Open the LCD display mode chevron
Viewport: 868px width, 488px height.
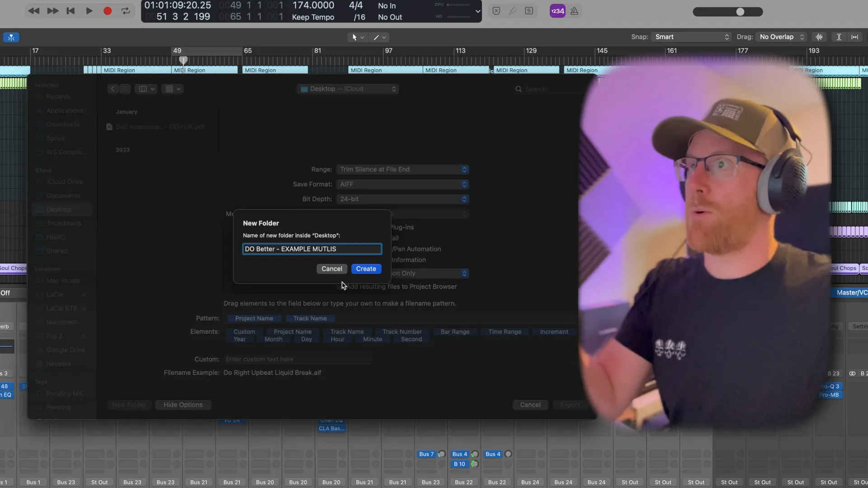(477, 11)
